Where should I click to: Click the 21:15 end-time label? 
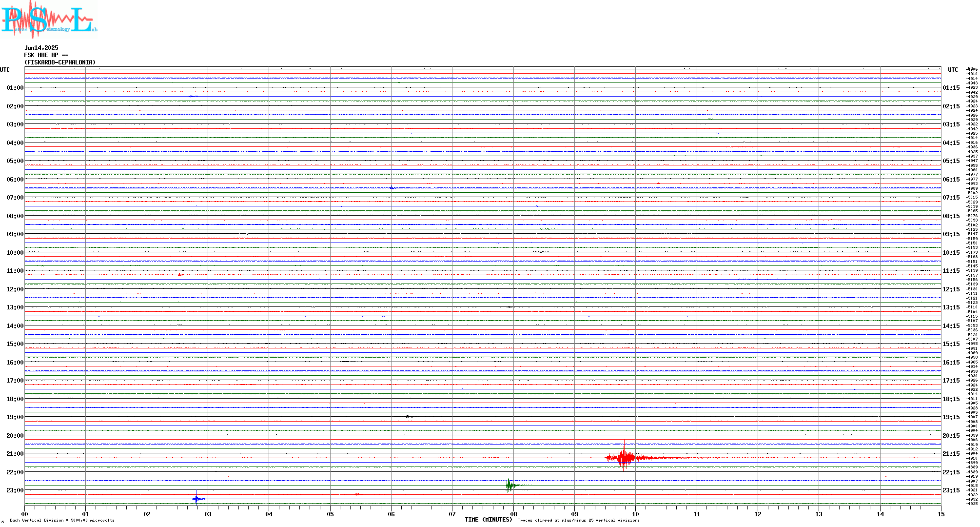click(x=951, y=454)
